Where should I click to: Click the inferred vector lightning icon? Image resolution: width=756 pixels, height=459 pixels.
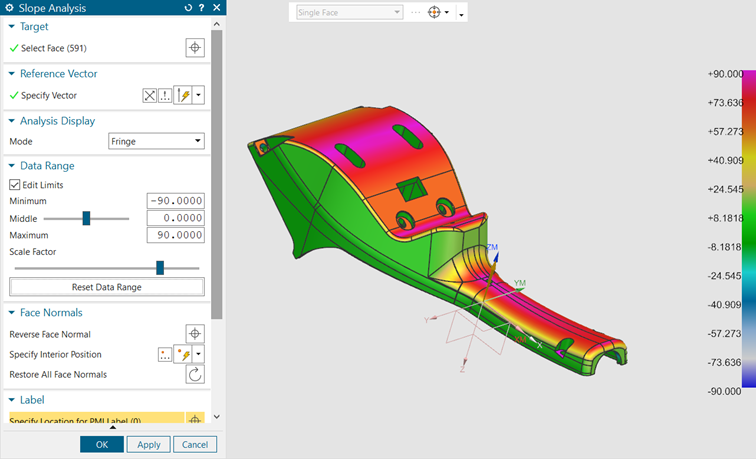click(x=183, y=95)
